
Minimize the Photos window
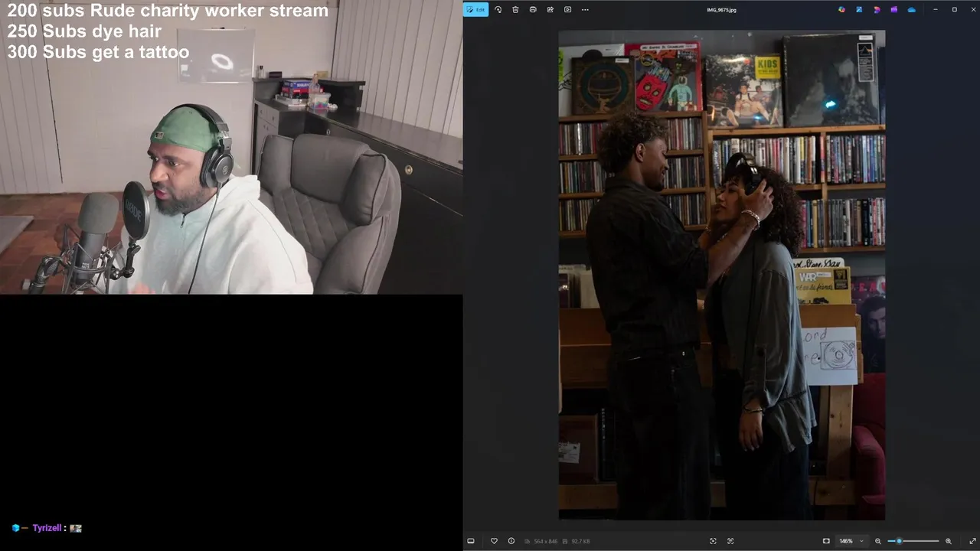tap(936, 9)
